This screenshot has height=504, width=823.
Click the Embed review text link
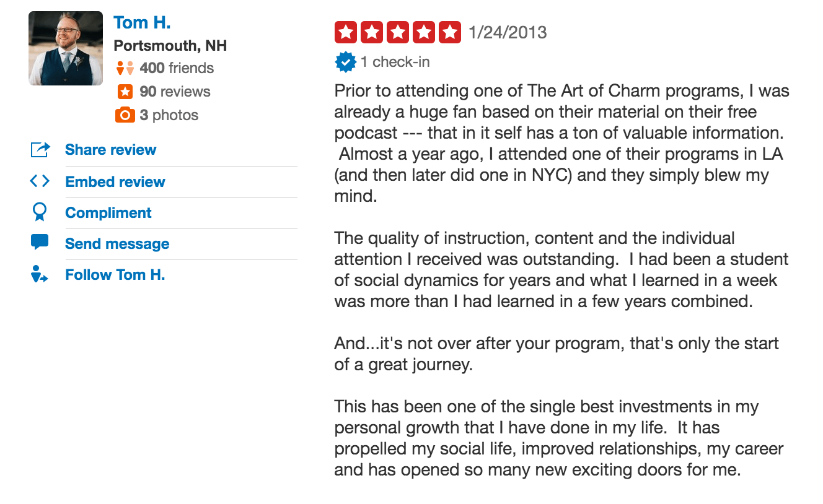tap(115, 181)
